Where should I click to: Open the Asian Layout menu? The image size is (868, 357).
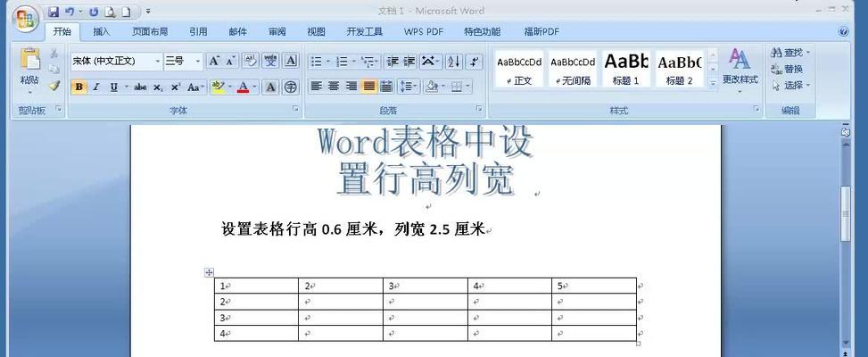pos(430,61)
